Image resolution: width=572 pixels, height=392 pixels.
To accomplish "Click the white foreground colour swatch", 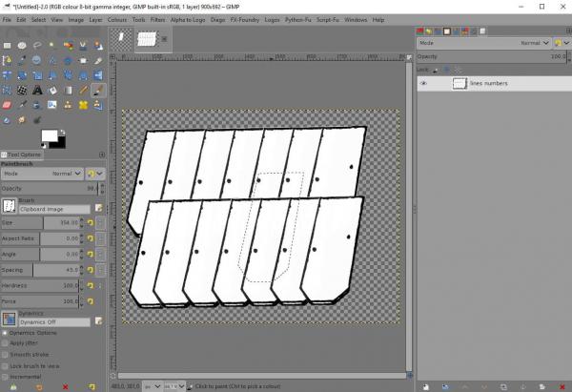I will pos(48,134).
